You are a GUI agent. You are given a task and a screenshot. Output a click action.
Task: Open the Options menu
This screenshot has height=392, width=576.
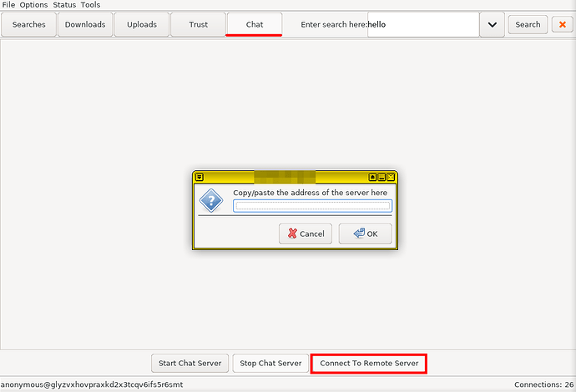(33, 5)
